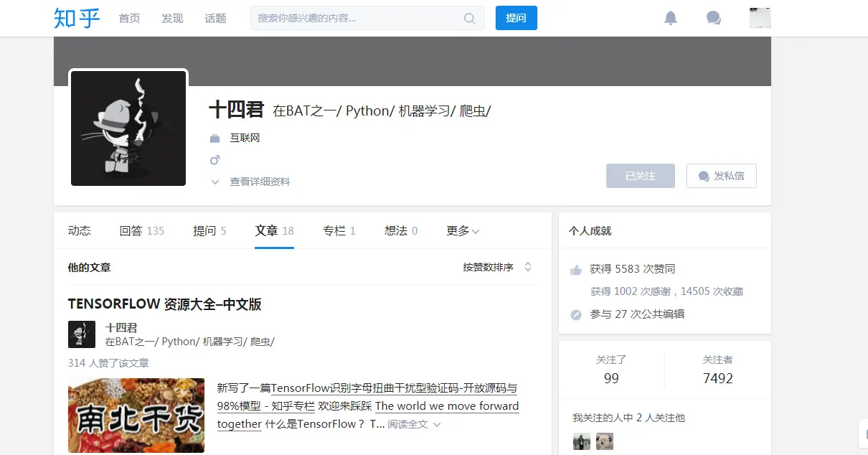Viewport: 868px width, 455px height.
Task: Click the thumbs-up icon beside 获得 5583 次赞同
Action: (x=575, y=270)
